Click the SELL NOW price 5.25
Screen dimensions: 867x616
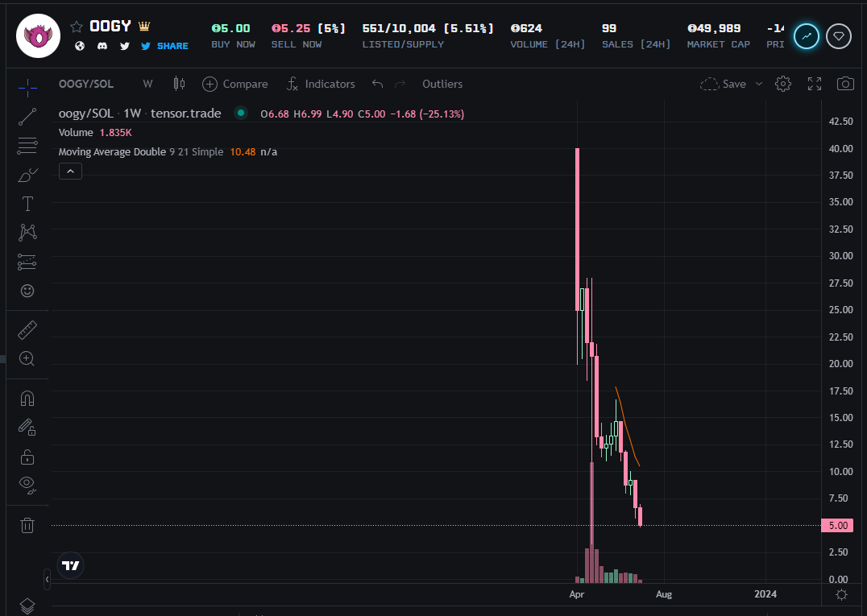point(291,28)
